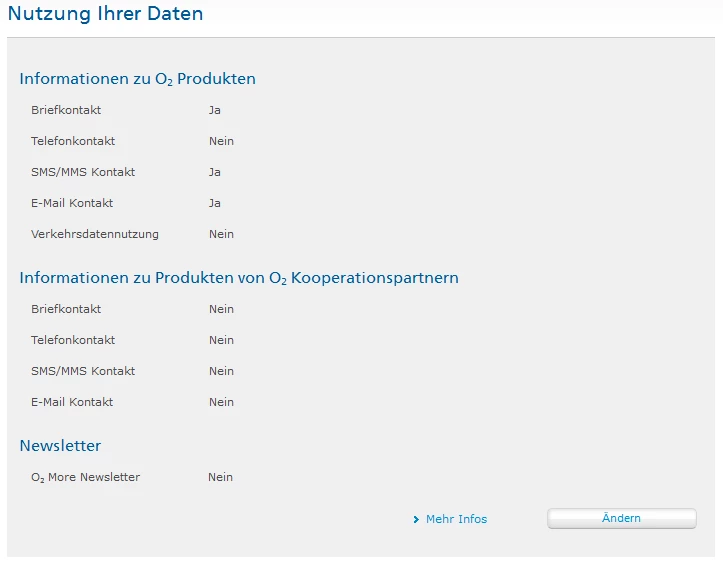Click Telefonkontakt label in the Kooperationspartnern section

[x=73, y=340]
